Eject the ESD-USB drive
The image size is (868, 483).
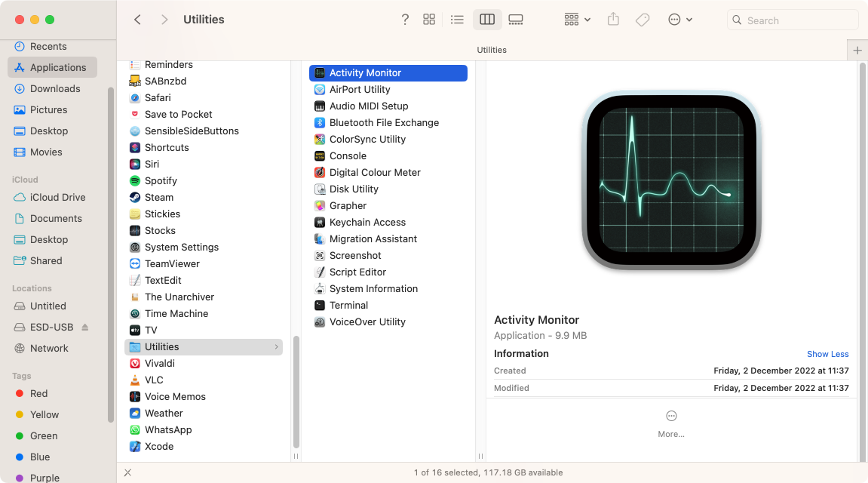(x=85, y=328)
